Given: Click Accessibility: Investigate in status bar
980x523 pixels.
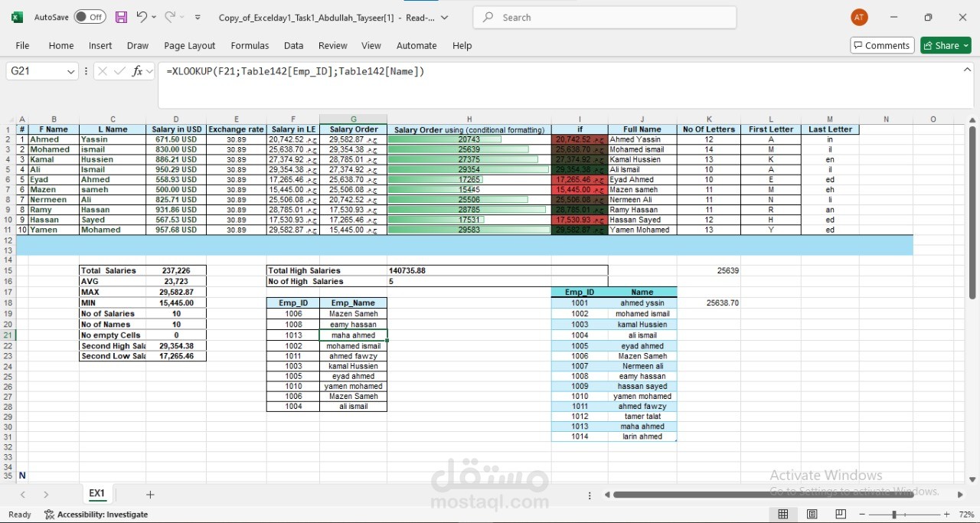Looking at the screenshot, I should click(x=96, y=515).
